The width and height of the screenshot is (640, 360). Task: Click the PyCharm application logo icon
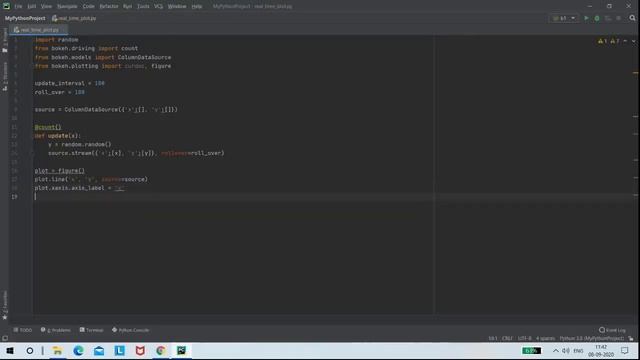click(6, 6)
